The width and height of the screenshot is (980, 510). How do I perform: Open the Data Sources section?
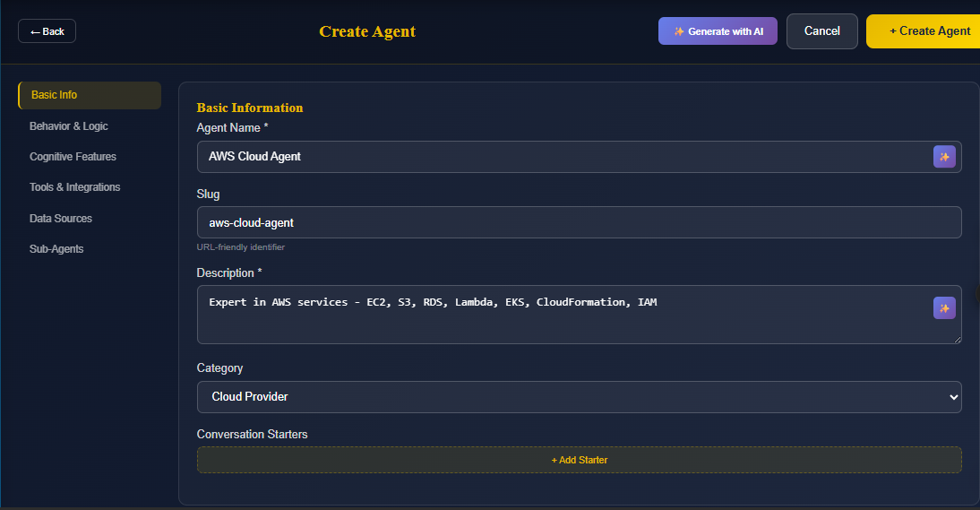pos(61,219)
